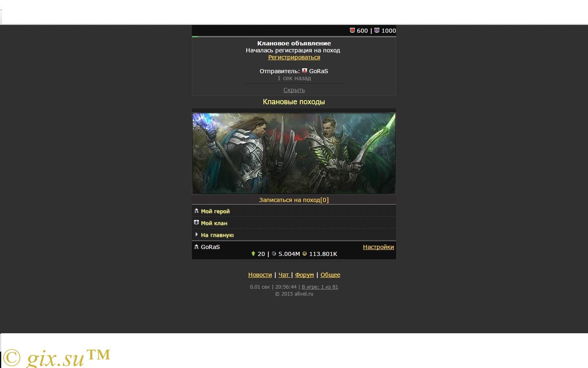This screenshot has height=368, width=588.
Task: Open the Мой герой menu item
Action: (294, 211)
